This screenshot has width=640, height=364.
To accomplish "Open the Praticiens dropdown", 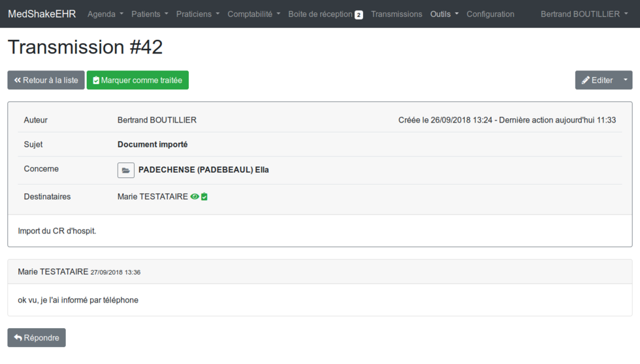I will pyautogui.click(x=198, y=14).
